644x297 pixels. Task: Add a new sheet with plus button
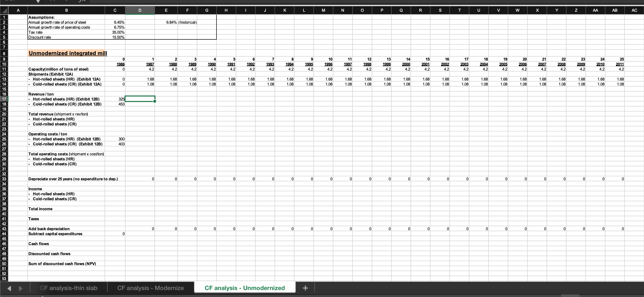pyautogui.click(x=305, y=288)
